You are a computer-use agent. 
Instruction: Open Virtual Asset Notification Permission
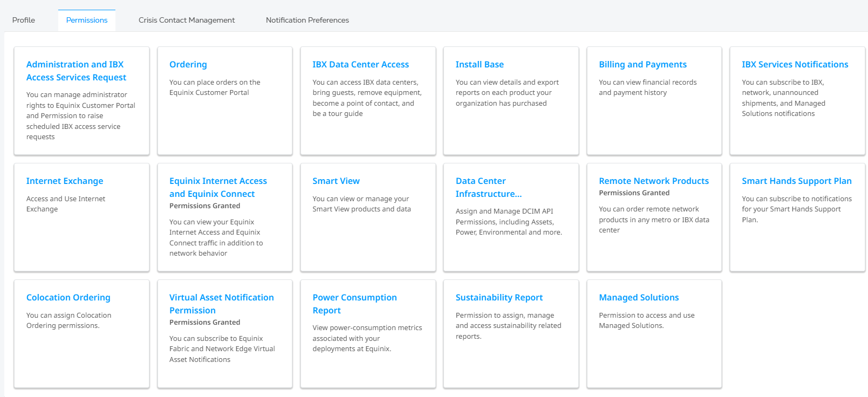click(x=222, y=304)
